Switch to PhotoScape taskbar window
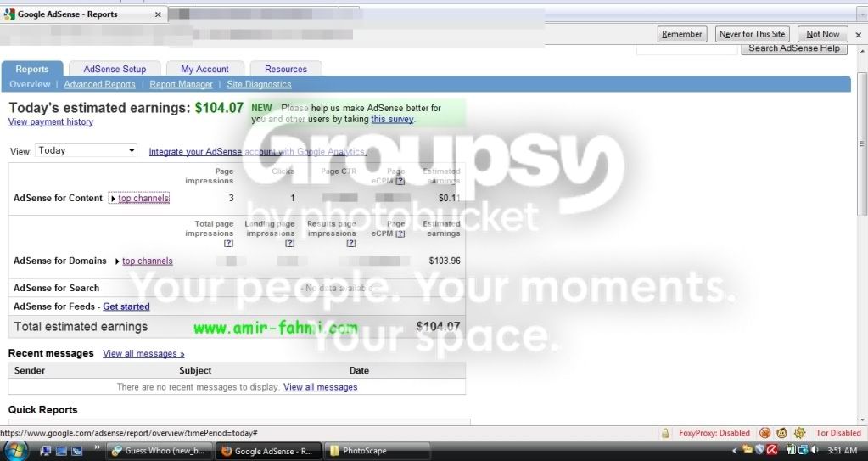868x461 pixels. [378, 451]
